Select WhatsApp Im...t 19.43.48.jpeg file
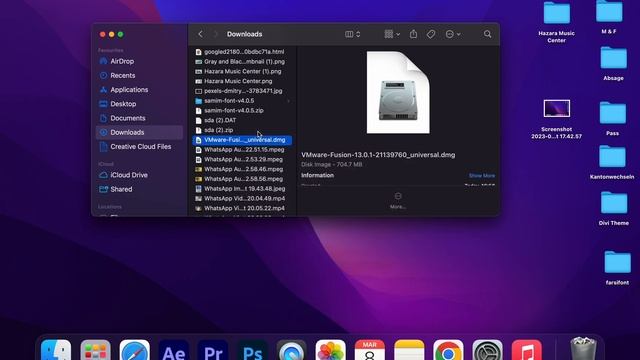640x360 pixels. point(242,189)
